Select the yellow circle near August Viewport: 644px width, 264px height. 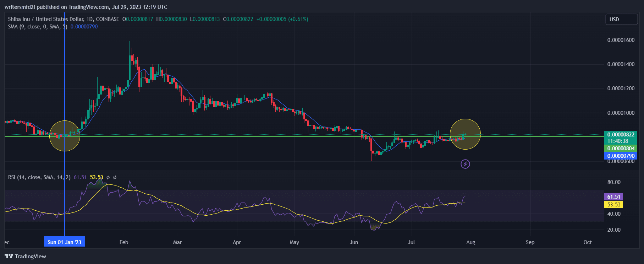[x=465, y=134]
